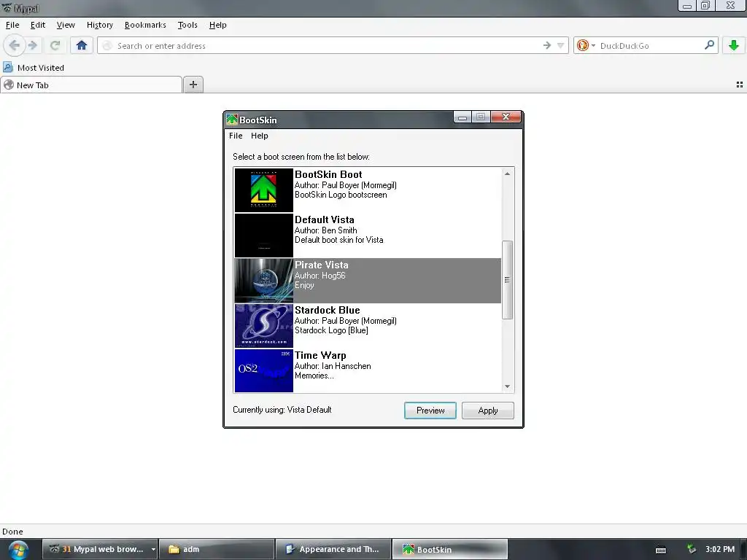
Task: Open BootSkin File menu
Action: tap(236, 136)
